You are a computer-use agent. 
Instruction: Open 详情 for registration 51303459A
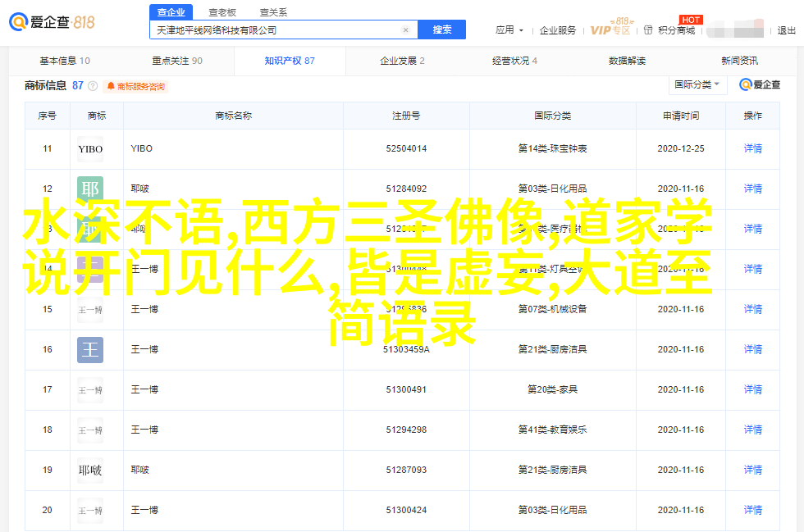[x=753, y=349]
